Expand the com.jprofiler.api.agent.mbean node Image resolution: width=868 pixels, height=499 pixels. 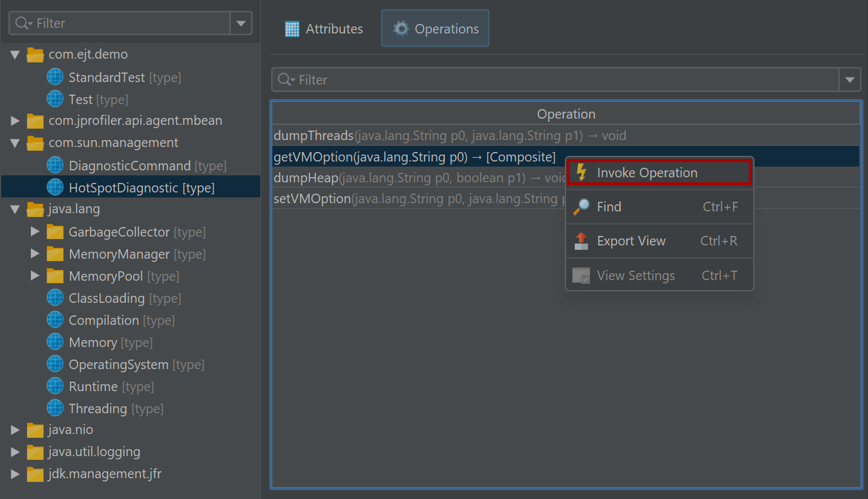[x=15, y=120]
